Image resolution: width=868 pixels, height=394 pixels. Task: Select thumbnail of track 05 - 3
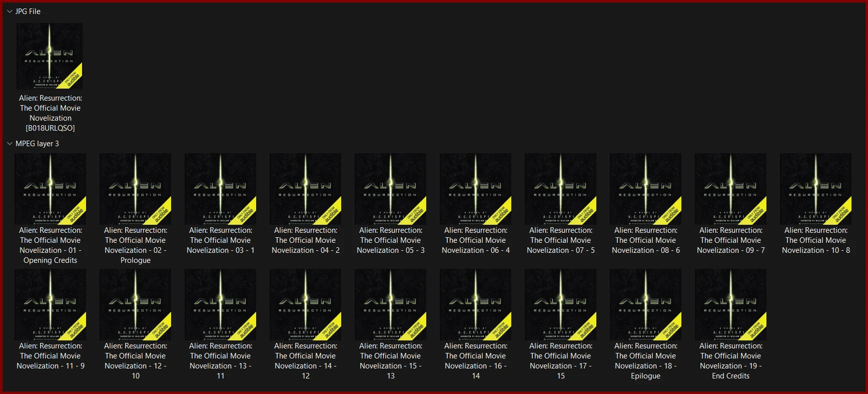tap(391, 189)
